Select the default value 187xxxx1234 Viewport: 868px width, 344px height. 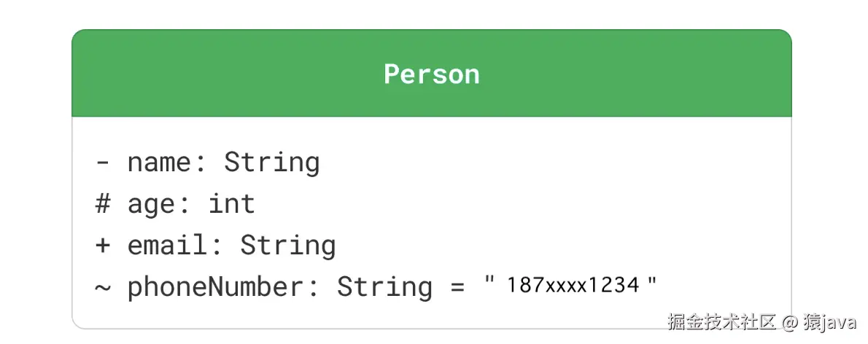coord(573,285)
